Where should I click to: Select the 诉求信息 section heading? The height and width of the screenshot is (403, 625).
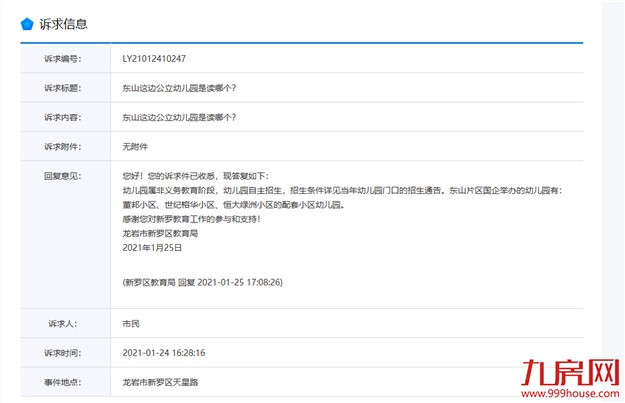[x=63, y=24]
